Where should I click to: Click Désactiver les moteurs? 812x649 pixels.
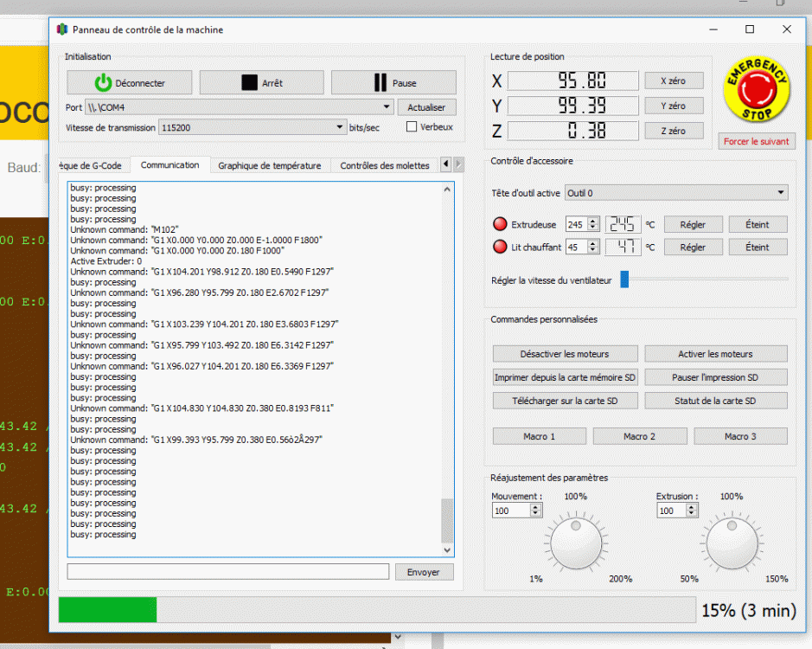[x=565, y=354]
